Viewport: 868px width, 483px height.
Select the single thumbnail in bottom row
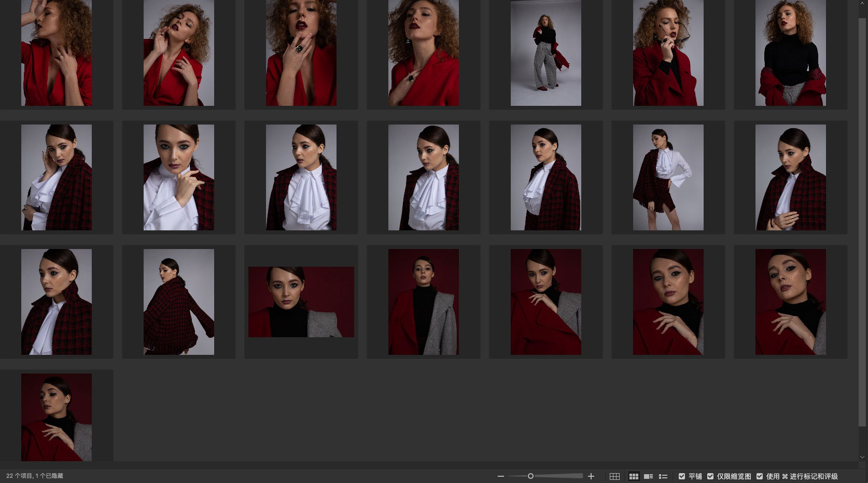pyautogui.click(x=56, y=417)
